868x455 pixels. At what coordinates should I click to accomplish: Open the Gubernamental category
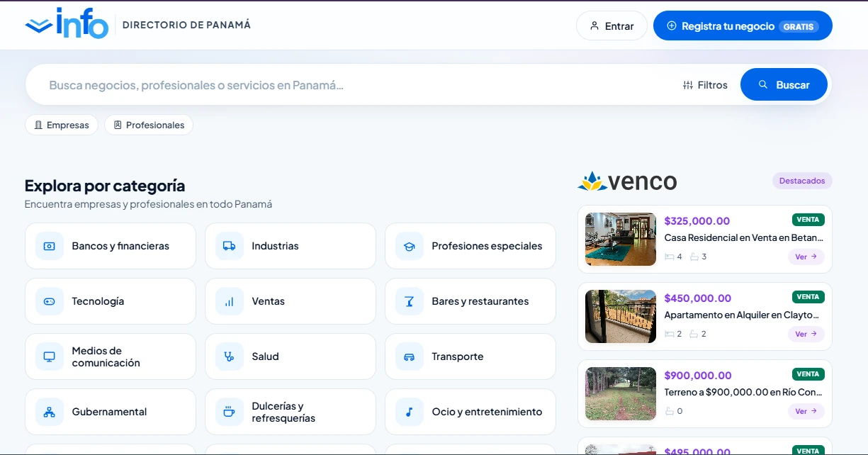pos(111,412)
